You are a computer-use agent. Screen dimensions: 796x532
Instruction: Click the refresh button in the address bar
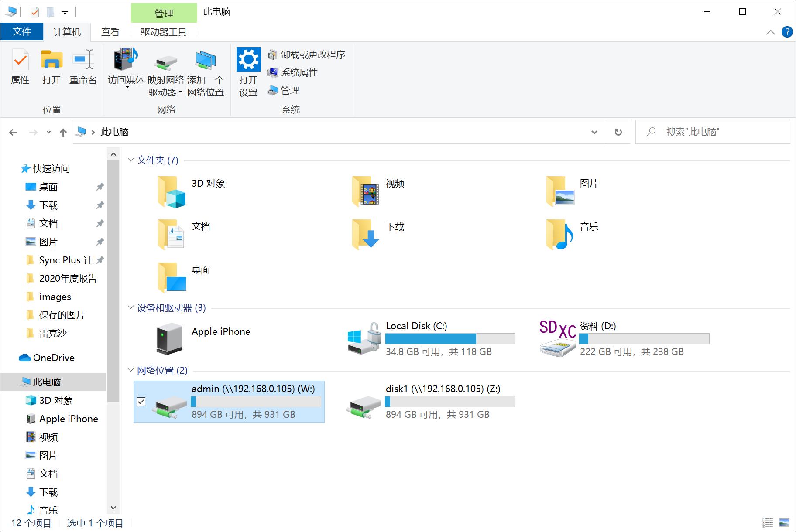point(618,132)
